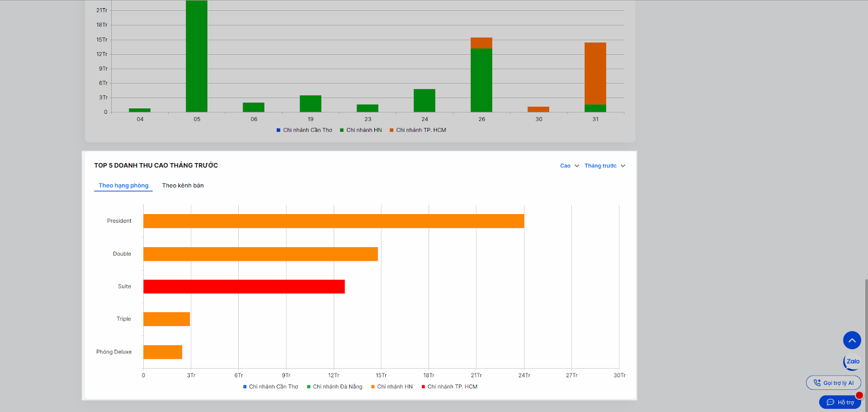Select the President revenue bar

coord(334,221)
